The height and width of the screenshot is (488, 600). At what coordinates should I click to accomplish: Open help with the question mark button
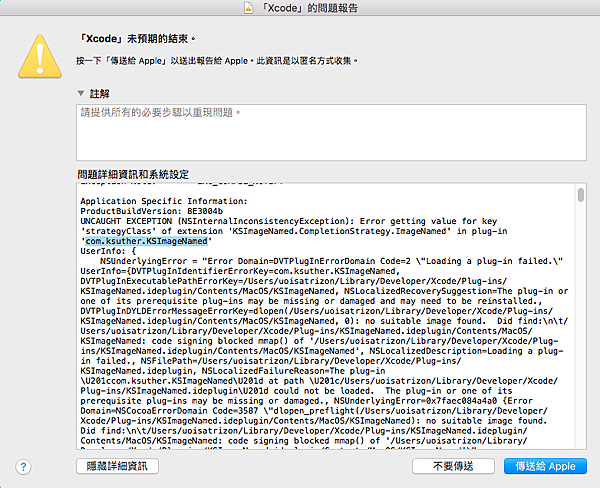pyautogui.click(x=23, y=467)
